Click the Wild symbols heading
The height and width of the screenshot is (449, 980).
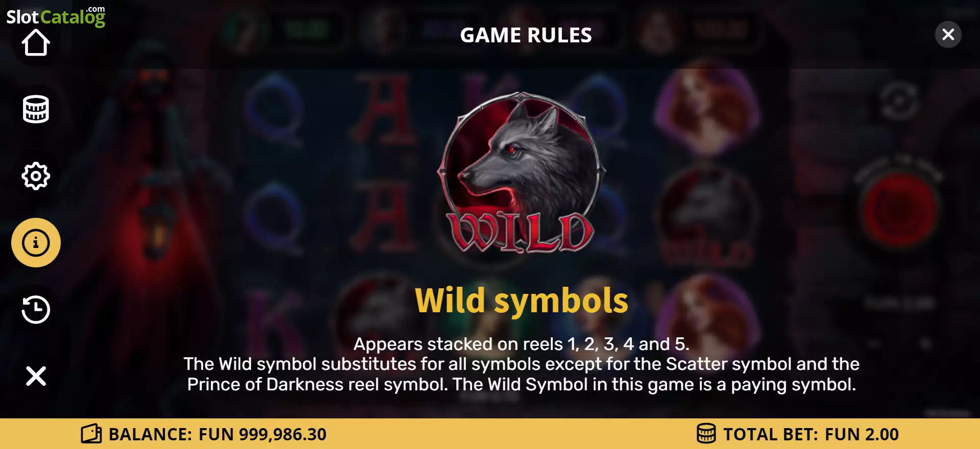click(x=522, y=301)
